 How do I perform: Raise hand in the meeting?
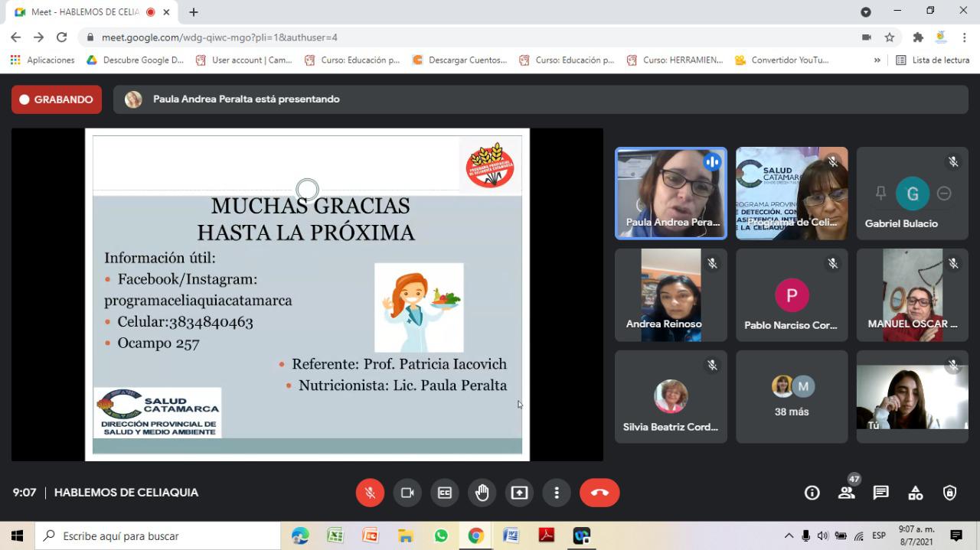pyautogui.click(x=482, y=493)
